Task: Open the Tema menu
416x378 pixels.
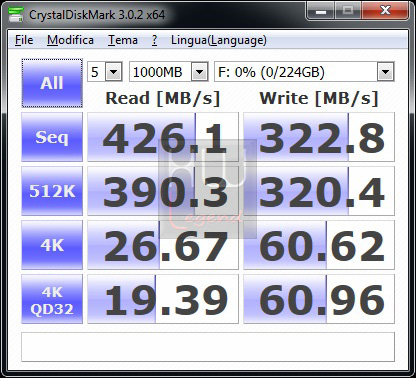Action: click(123, 40)
